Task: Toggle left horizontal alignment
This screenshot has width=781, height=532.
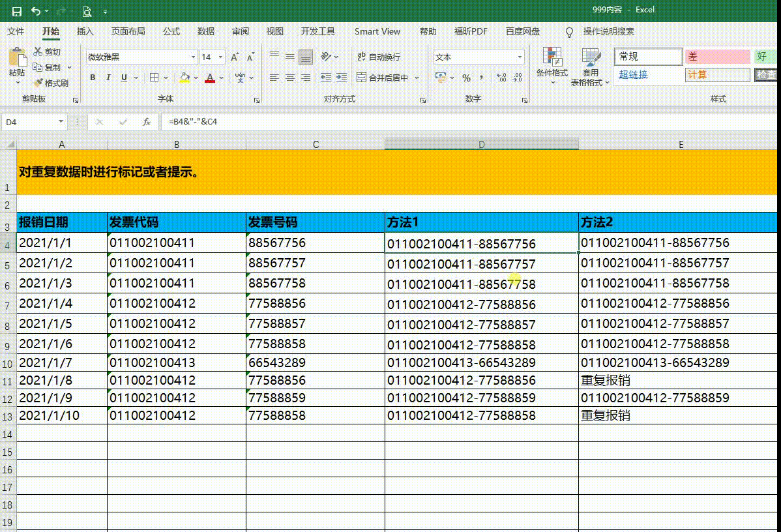Action: point(274,77)
